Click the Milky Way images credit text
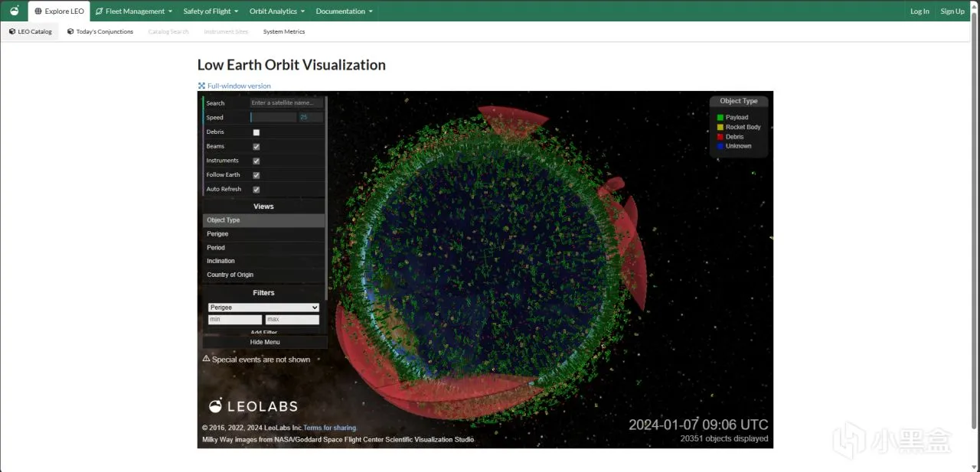 338,440
